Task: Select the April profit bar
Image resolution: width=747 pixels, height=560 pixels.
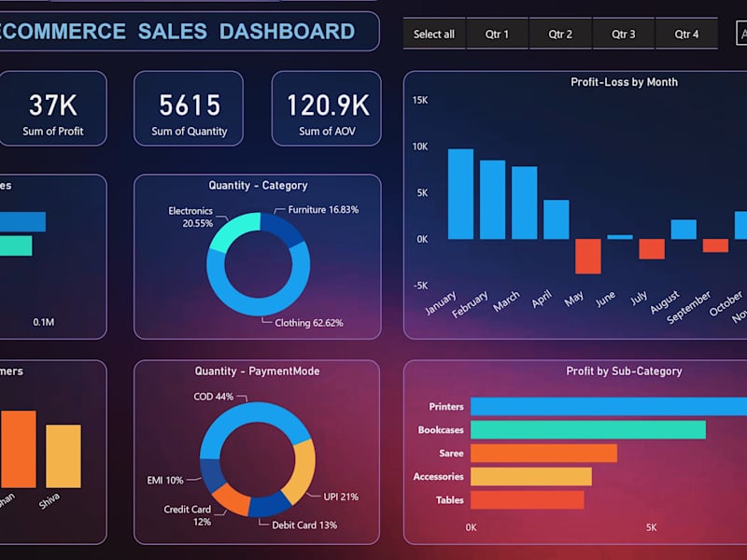Action: [x=557, y=219]
